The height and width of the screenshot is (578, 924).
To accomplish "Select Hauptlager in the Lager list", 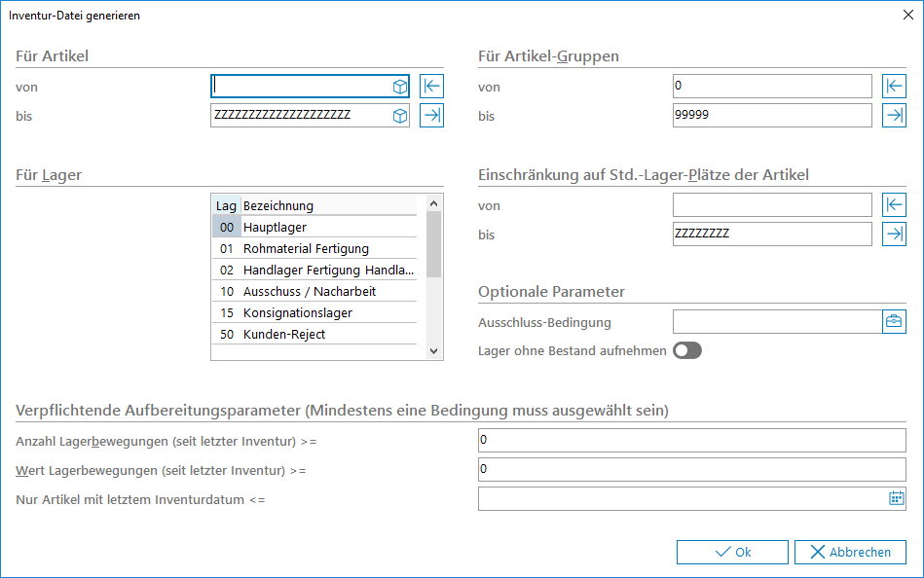I will pos(275,228).
